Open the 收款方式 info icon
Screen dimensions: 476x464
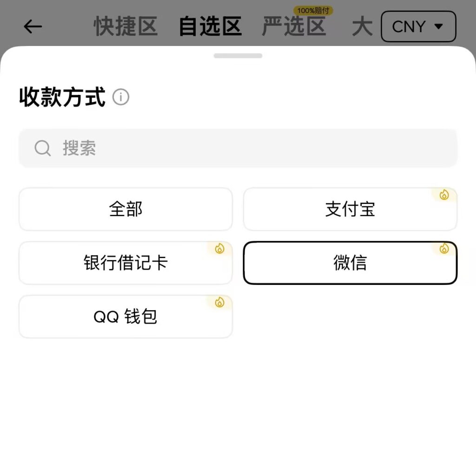click(121, 98)
